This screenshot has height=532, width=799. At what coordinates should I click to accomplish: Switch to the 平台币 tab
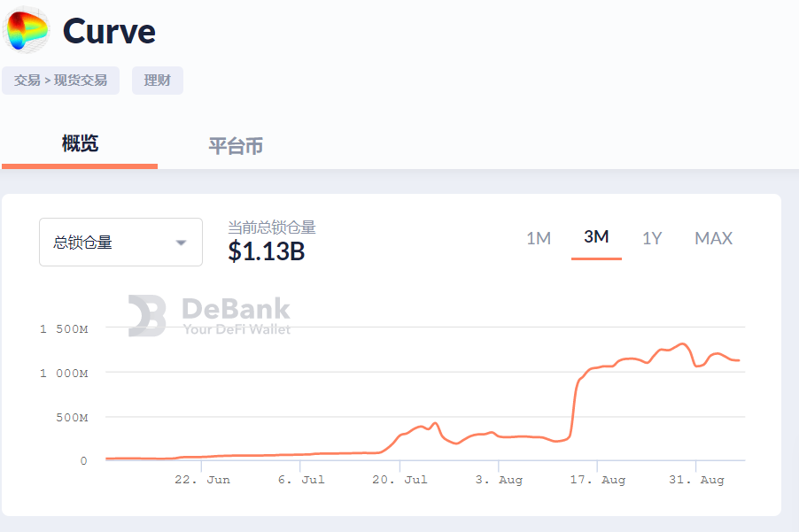coord(236,146)
